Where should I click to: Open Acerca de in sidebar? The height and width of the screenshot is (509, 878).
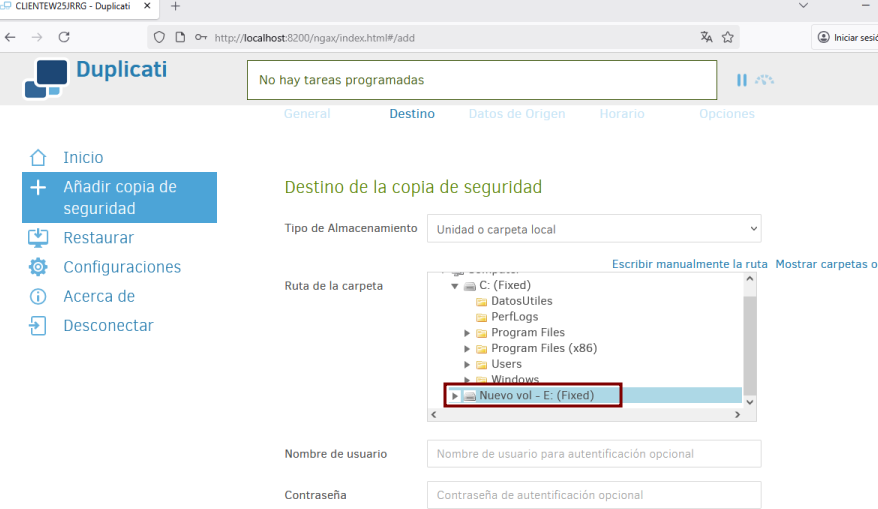coord(99,296)
